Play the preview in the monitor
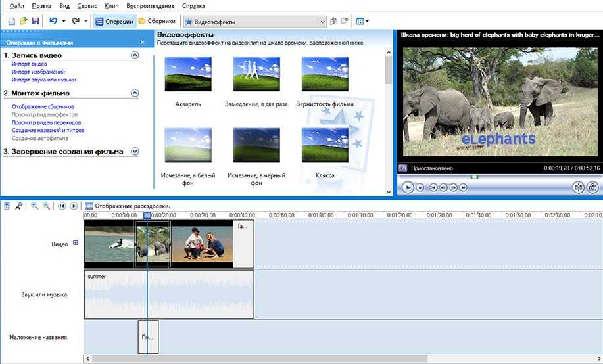 (408, 187)
